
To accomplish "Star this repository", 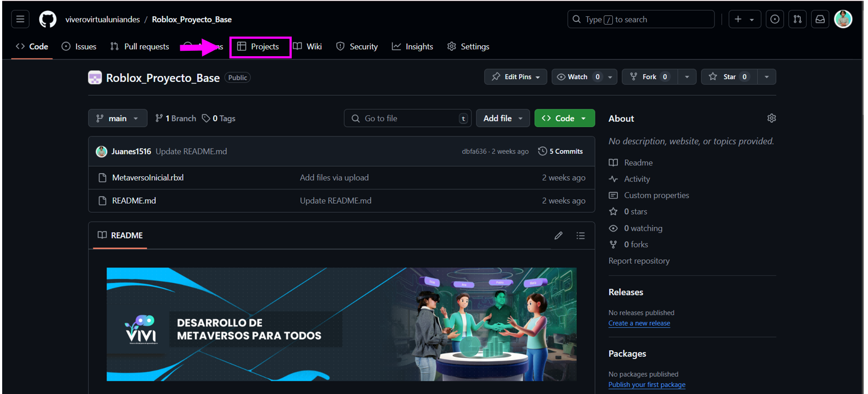I will (730, 77).
